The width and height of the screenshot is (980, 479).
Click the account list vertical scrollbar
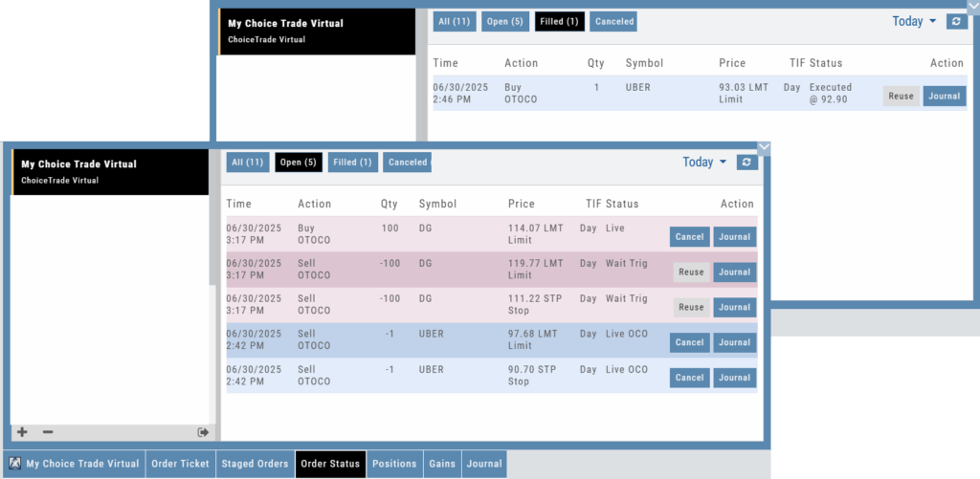(x=212, y=239)
